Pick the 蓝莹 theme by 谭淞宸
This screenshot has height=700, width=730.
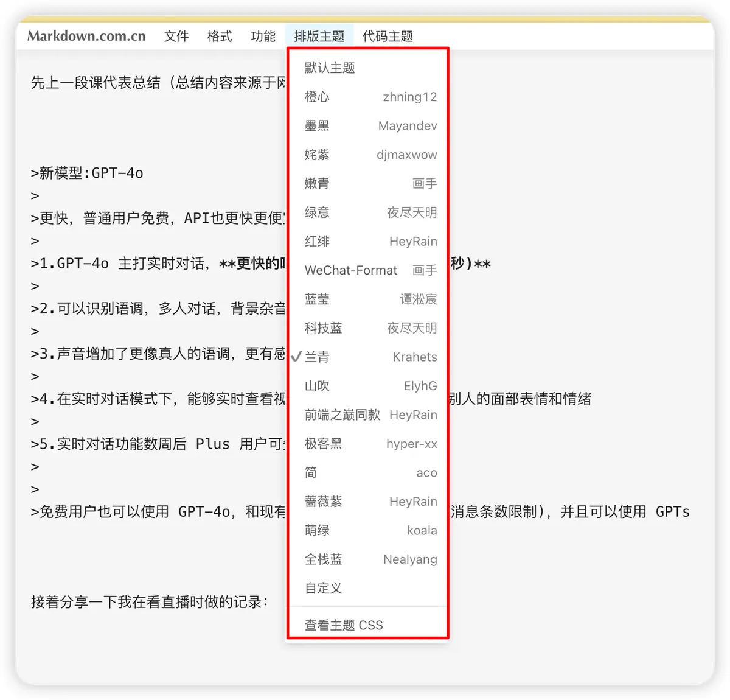[x=368, y=299]
